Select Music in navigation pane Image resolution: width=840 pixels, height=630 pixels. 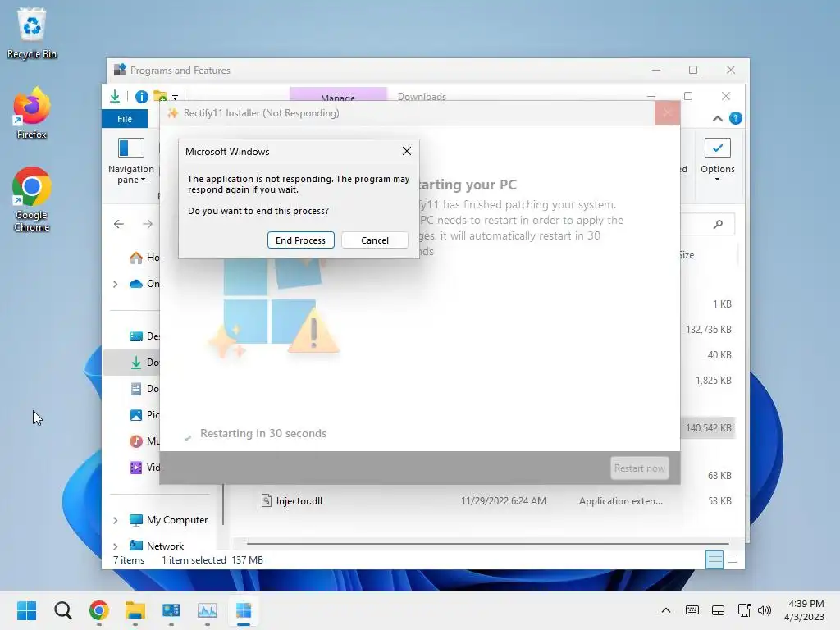point(144,441)
